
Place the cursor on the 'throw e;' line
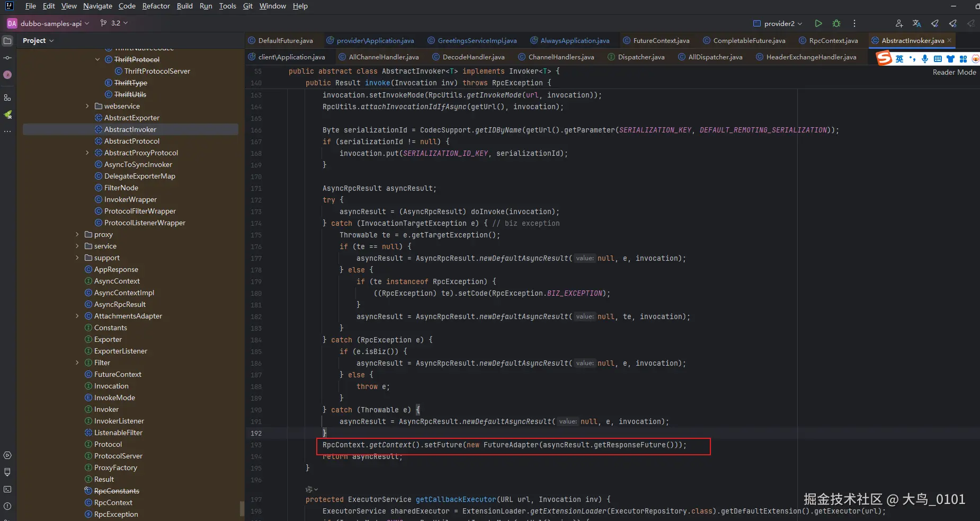click(x=373, y=386)
